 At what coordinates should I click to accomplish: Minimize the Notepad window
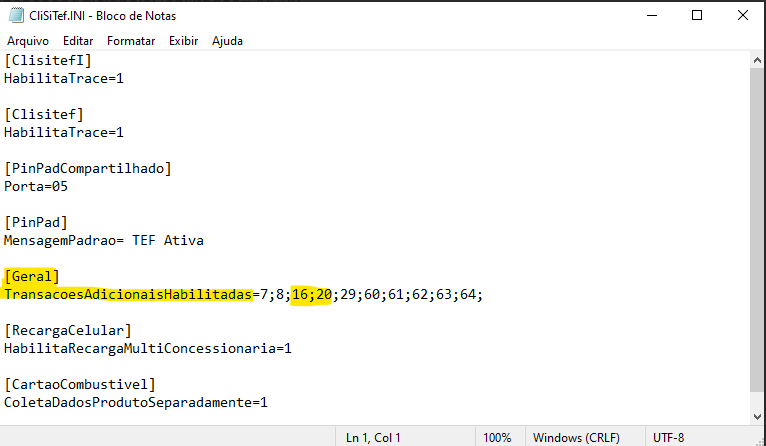tap(652, 16)
